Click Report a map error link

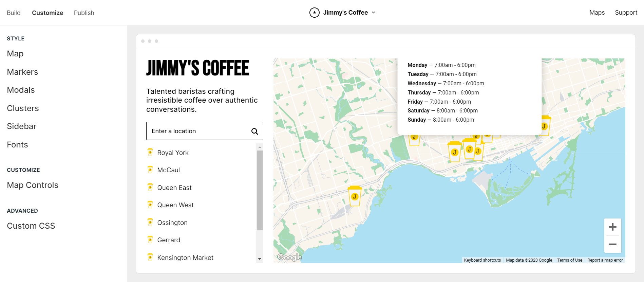click(605, 260)
